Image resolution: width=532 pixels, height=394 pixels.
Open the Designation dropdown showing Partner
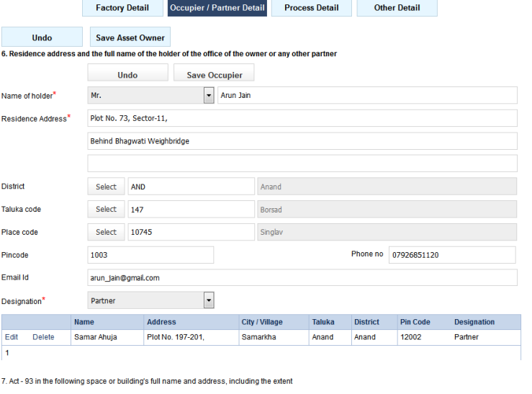coord(209,301)
